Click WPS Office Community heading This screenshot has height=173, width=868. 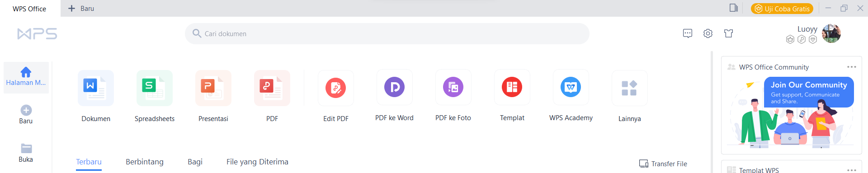click(x=774, y=67)
